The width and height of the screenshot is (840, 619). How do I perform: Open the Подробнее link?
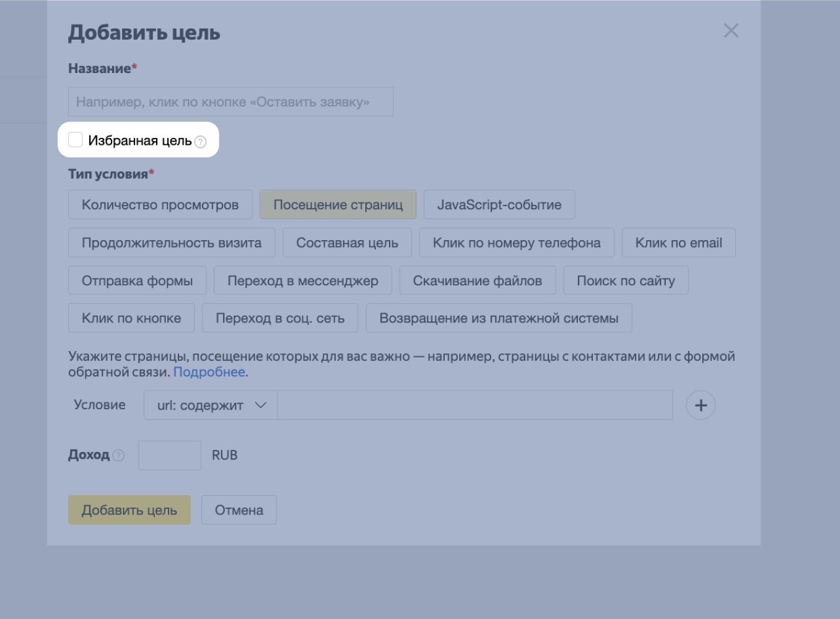209,371
